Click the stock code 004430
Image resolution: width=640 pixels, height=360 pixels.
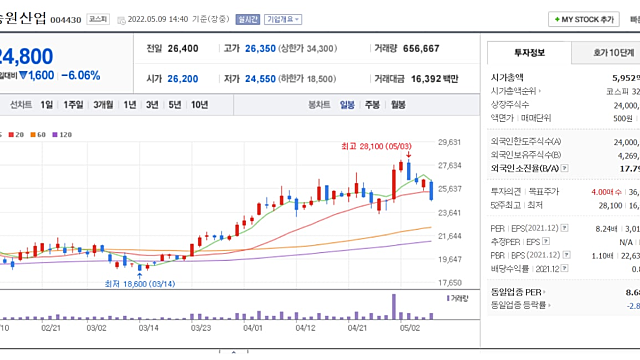(66, 20)
